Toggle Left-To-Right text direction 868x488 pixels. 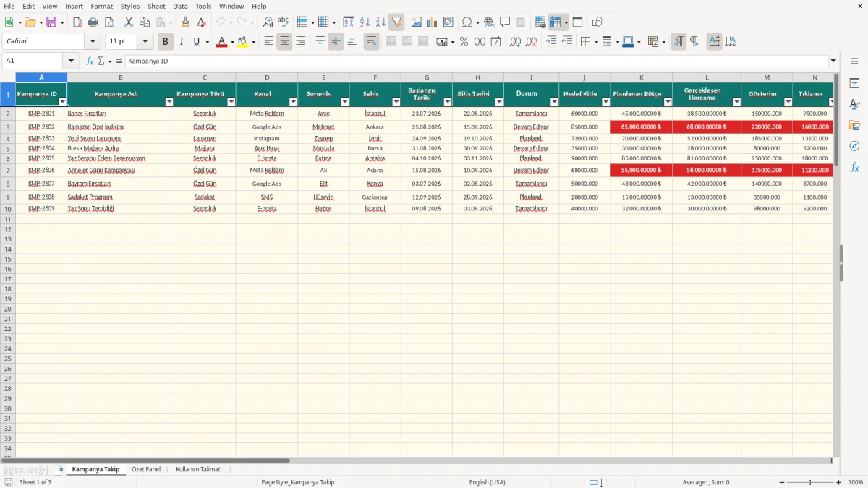click(678, 42)
